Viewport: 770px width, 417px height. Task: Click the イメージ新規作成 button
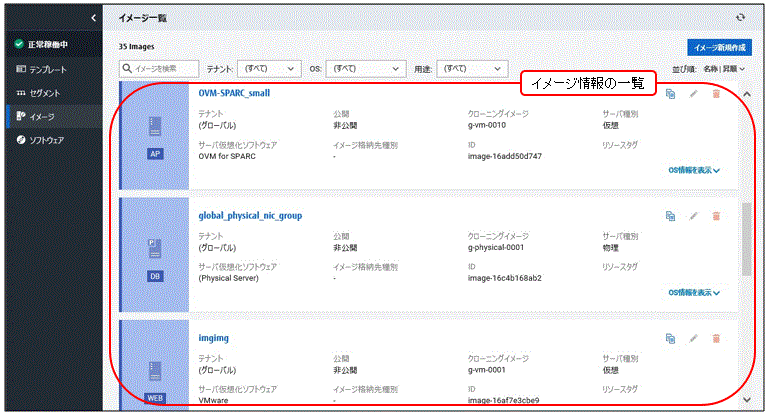(x=719, y=48)
